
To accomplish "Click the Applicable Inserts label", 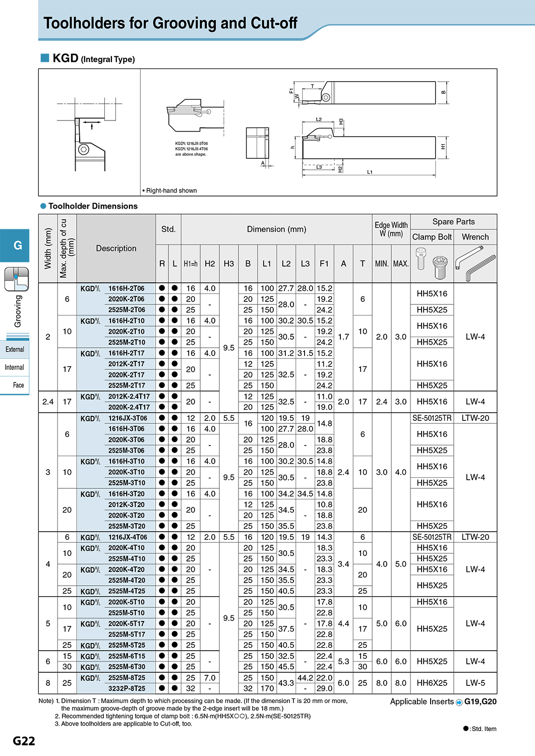I will tap(422, 702).
